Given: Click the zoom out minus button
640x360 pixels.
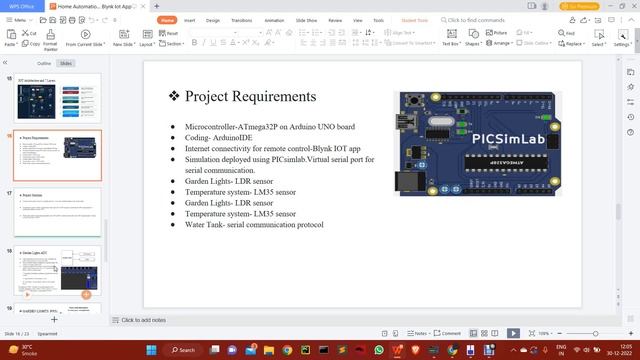Looking at the screenshot, I should (560, 333).
